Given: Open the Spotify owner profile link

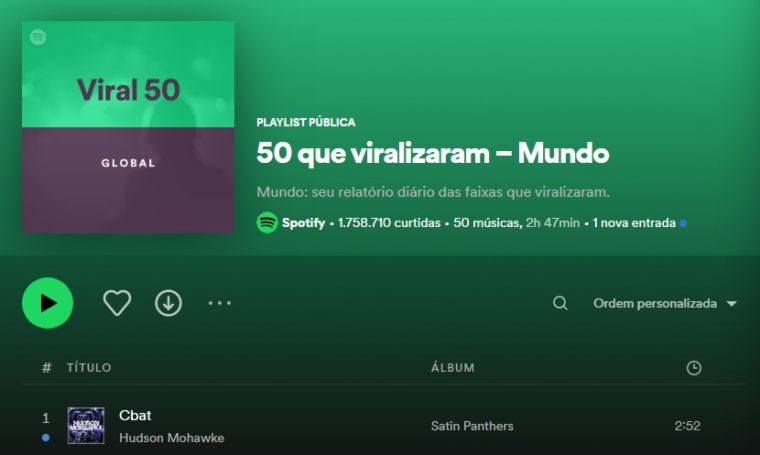Looking at the screenshot, I should (303, 223).
